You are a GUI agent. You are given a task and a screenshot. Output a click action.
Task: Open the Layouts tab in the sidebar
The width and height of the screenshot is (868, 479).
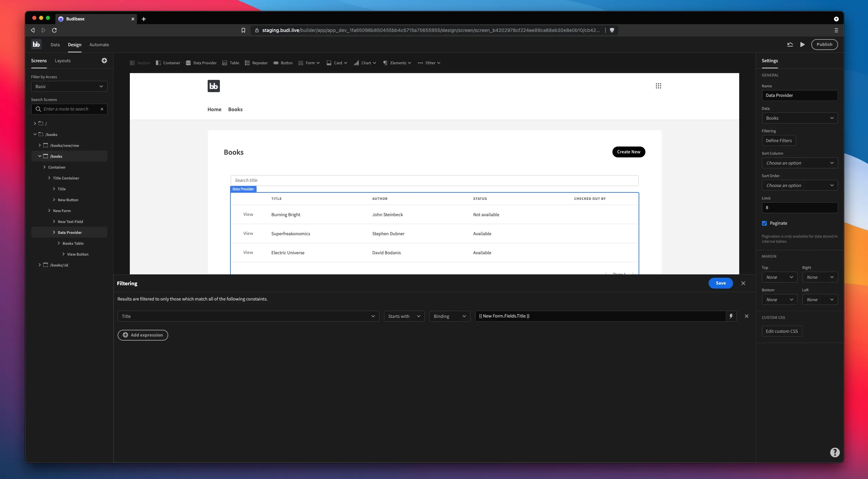(63, 61)
